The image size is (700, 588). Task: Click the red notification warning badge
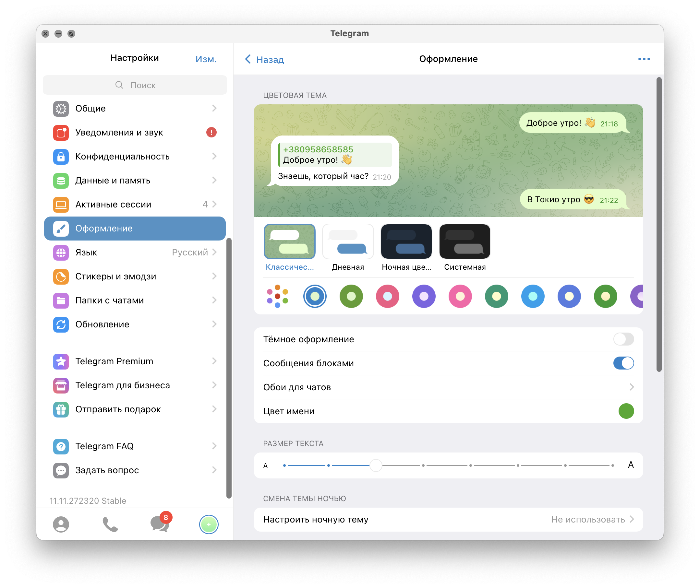tap(211, 132)
